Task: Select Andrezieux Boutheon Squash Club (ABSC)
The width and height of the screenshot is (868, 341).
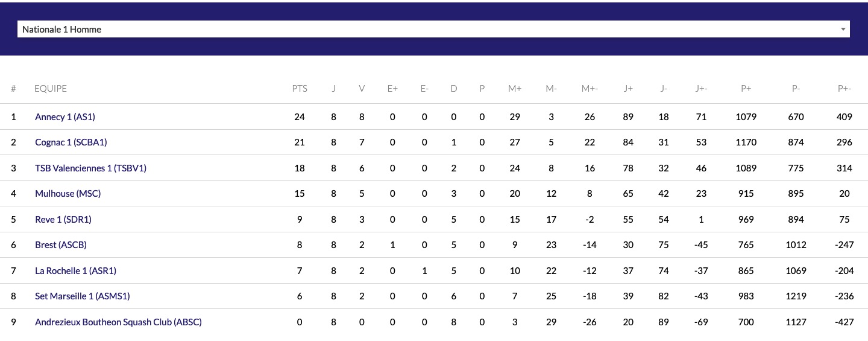Action: (x=118, y=322)
